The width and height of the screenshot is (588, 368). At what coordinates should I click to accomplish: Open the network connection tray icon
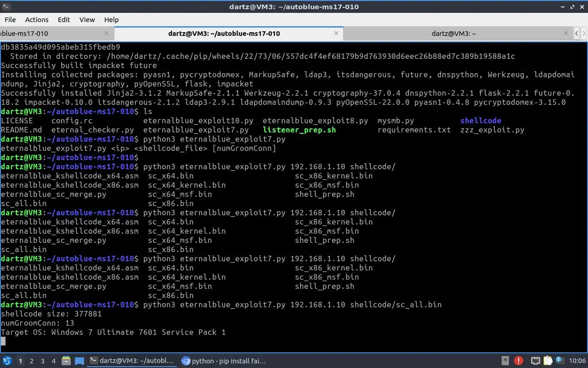pyautogui.click(x=535, y=361)
